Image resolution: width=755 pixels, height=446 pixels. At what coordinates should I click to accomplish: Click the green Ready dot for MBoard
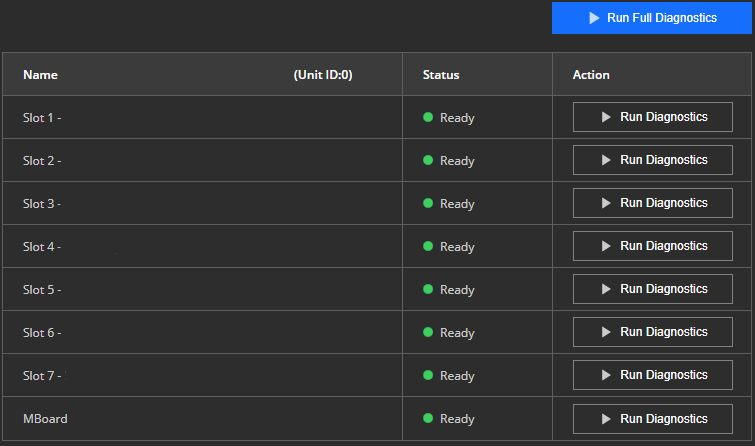point(428,418)
